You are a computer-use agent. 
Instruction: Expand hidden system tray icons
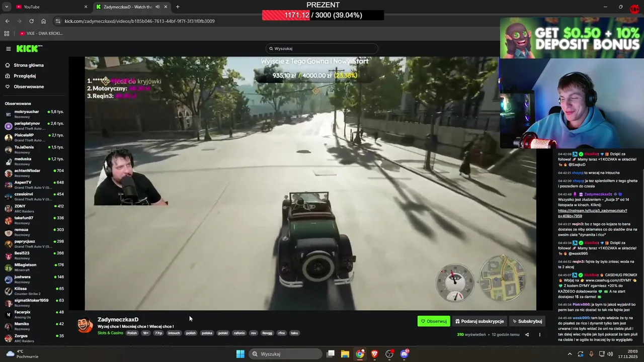570,354
